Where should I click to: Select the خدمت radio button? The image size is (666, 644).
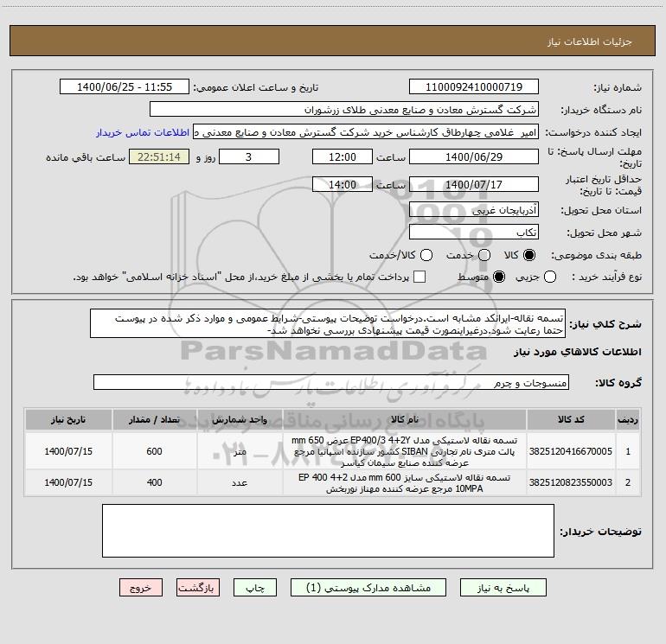484,255
